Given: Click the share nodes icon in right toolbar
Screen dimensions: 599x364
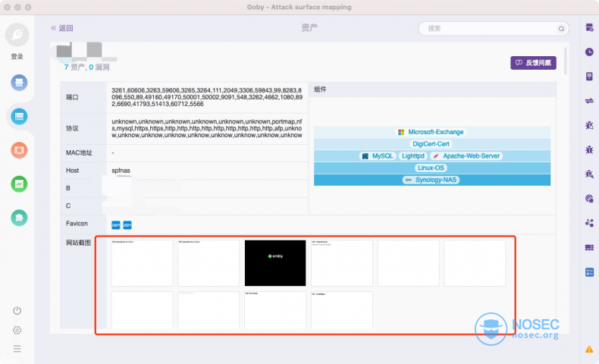Looking at the screenshot, I should (589, 223).
